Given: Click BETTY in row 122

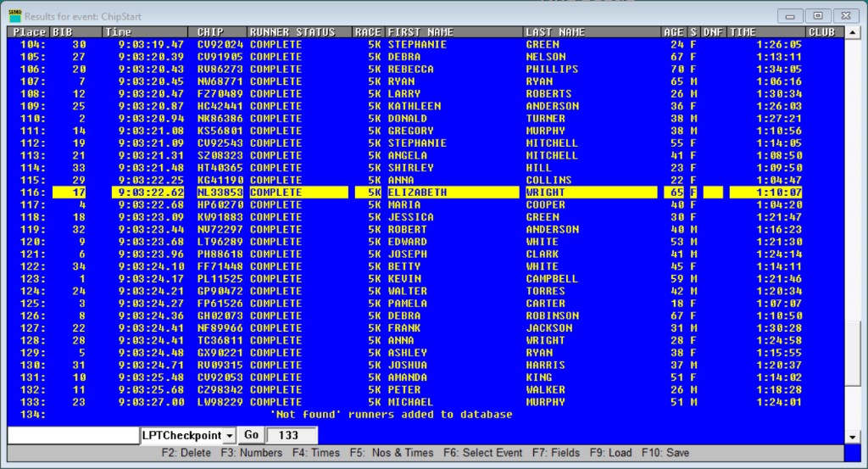Looking at the screenshot, I should (404, 266).
